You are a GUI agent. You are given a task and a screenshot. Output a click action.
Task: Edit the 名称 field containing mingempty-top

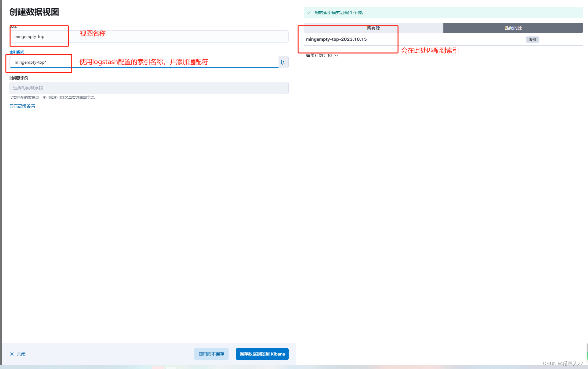pos(149,36)
